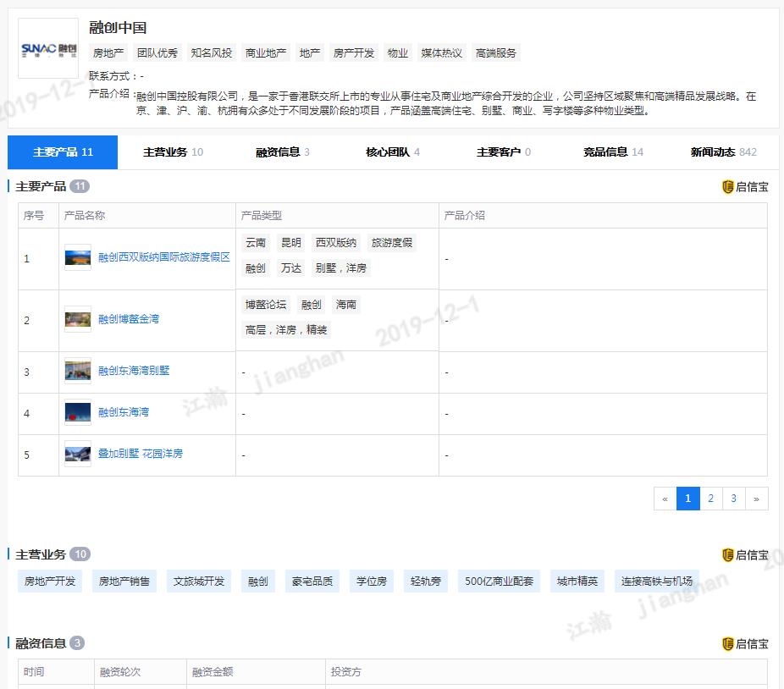Click the 物业 company tag
784x689 pixels.
397,53
